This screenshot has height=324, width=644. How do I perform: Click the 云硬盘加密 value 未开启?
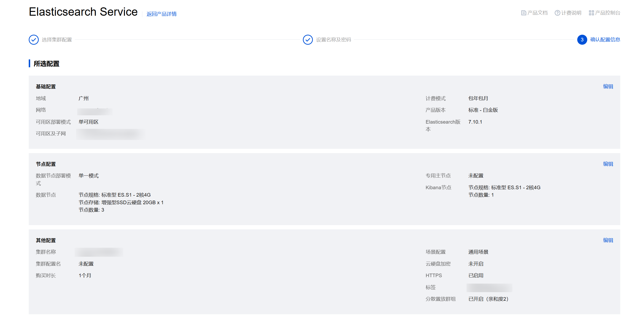(476, 264)
